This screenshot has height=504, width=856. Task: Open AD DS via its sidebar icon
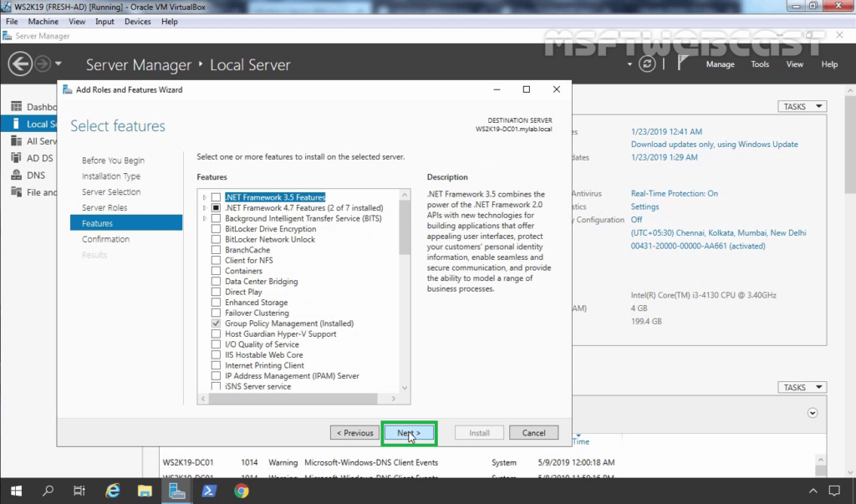tap(17, 158)
